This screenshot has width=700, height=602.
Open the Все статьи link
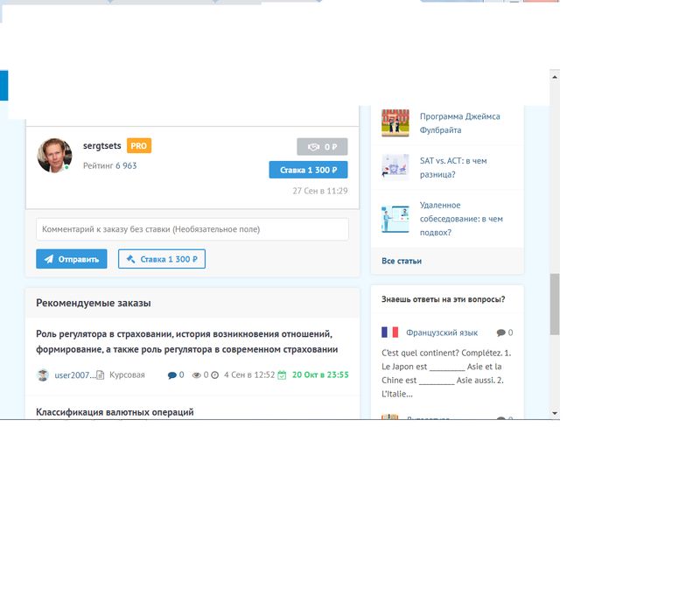[402, 261]
